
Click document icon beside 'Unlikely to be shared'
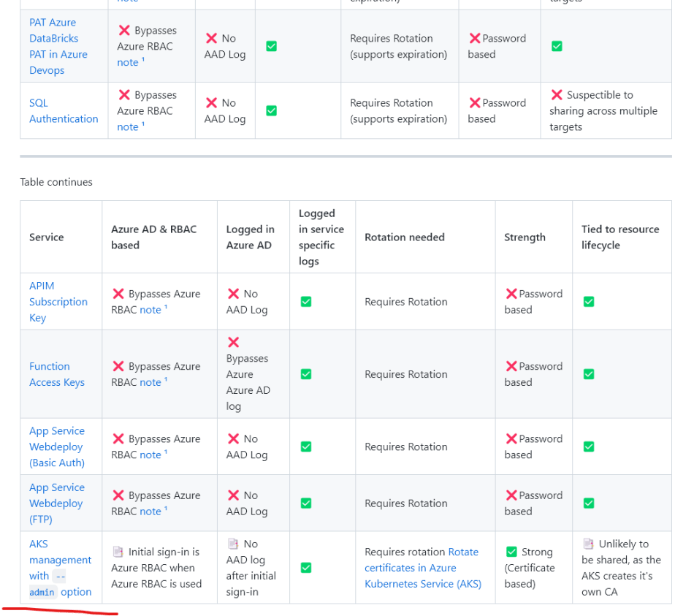[x=588, y=544]
